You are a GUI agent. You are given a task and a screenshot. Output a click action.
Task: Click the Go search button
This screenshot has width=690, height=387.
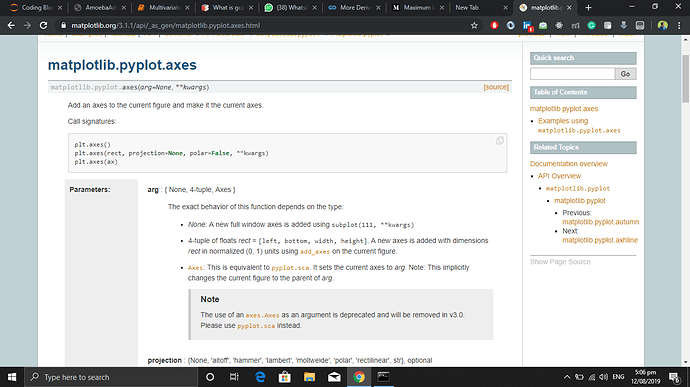coord(625,74)
